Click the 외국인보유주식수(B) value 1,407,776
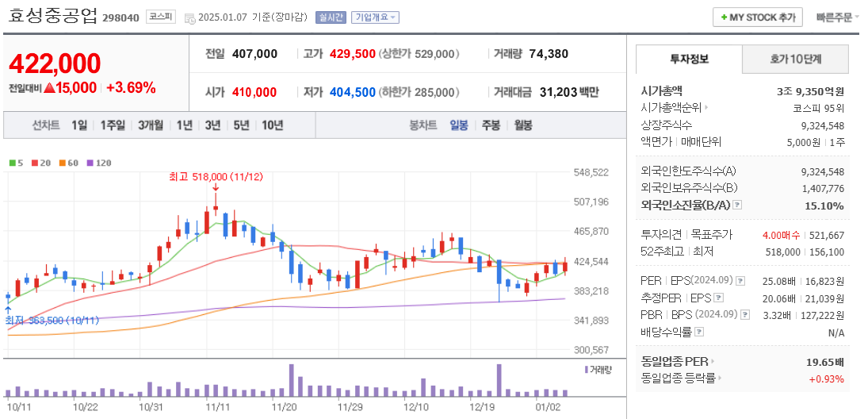 (x=823, y=188)
